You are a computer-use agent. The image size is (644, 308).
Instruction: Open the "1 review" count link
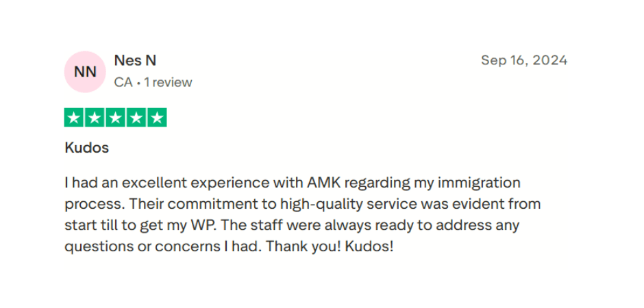tap(168, 82)
